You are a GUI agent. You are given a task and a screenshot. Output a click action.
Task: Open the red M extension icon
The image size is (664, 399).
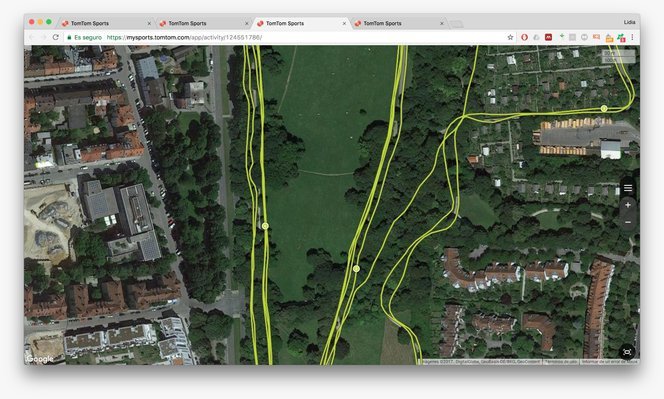(x=548, y=37)
